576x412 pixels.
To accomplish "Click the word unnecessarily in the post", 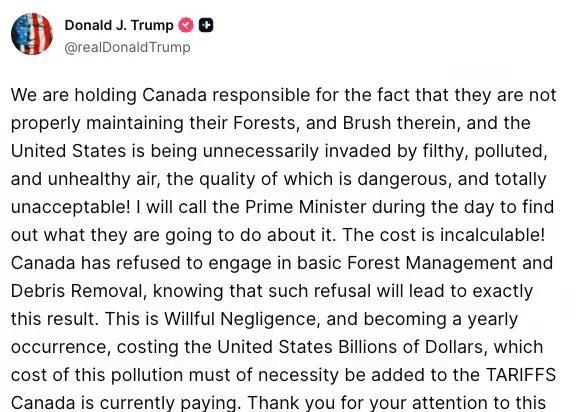I will 260,151.
